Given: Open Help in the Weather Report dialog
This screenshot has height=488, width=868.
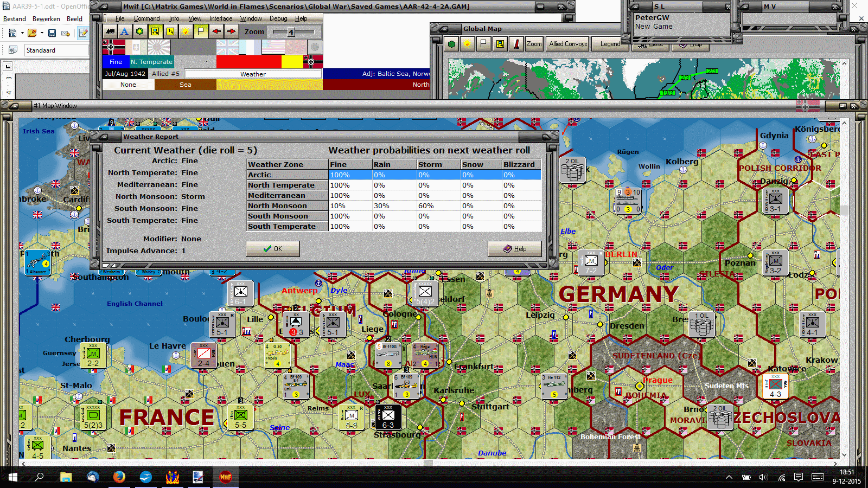Looking at the screenshot, I should pyautogui.click(x=514, y=249).
